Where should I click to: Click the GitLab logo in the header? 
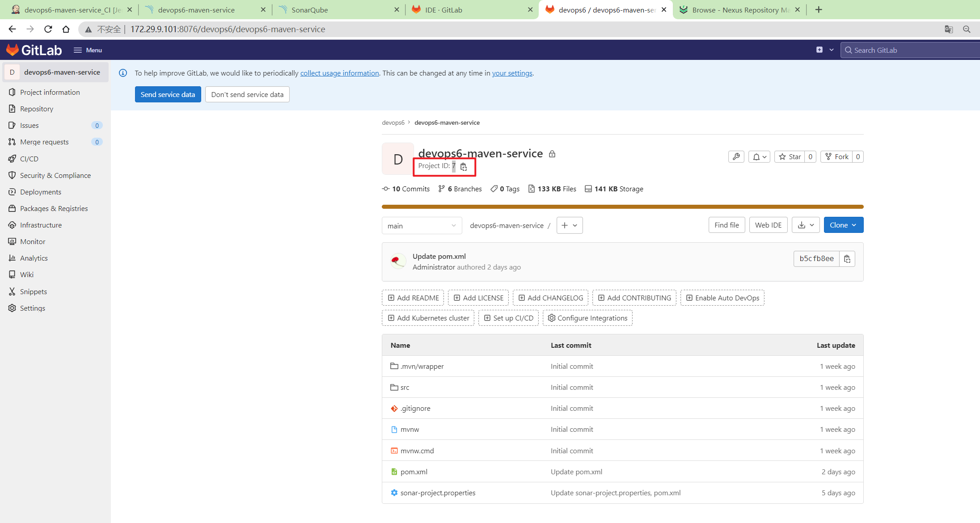(x=34, y=50)
